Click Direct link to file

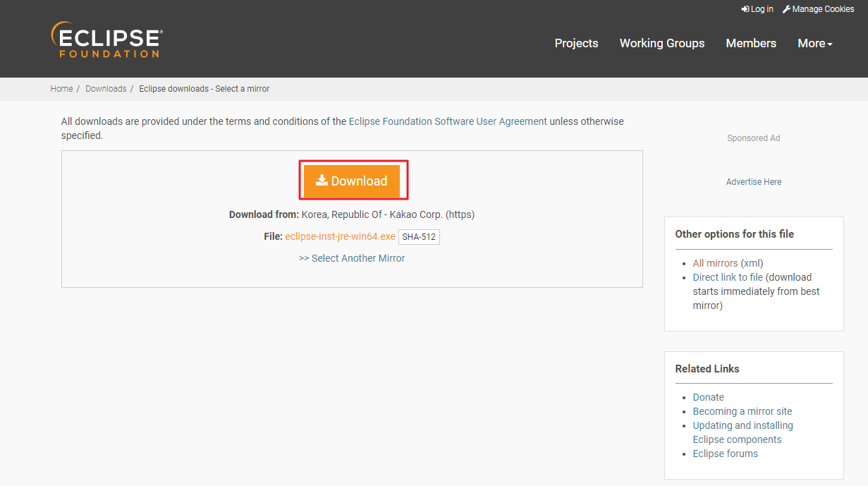(x=728, y=277)
